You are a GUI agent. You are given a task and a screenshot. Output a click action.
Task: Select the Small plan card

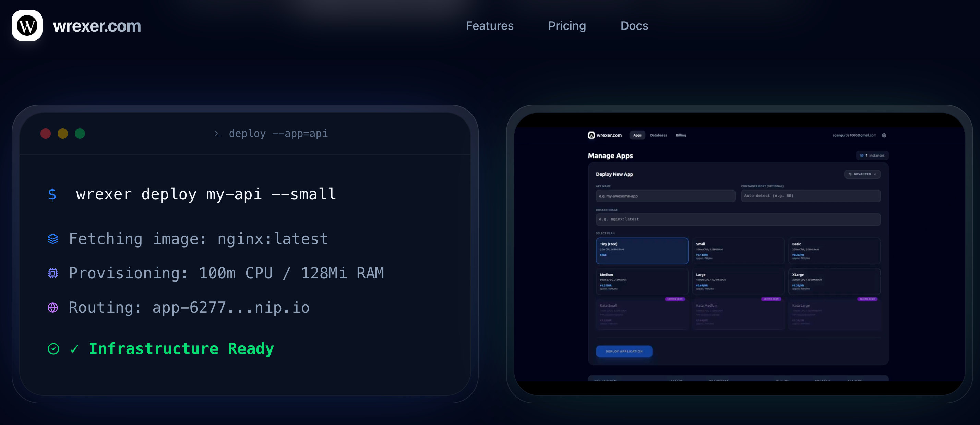point(738,251)
